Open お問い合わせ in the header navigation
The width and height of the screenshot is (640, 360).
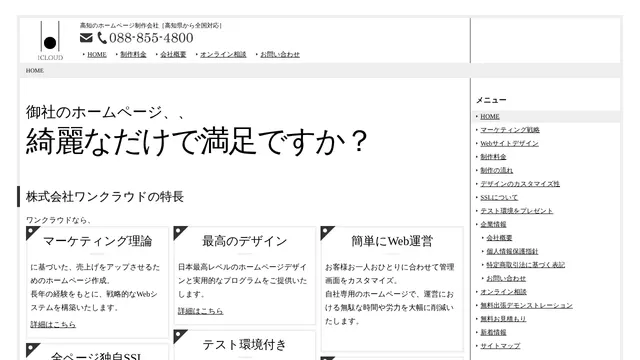280,55
